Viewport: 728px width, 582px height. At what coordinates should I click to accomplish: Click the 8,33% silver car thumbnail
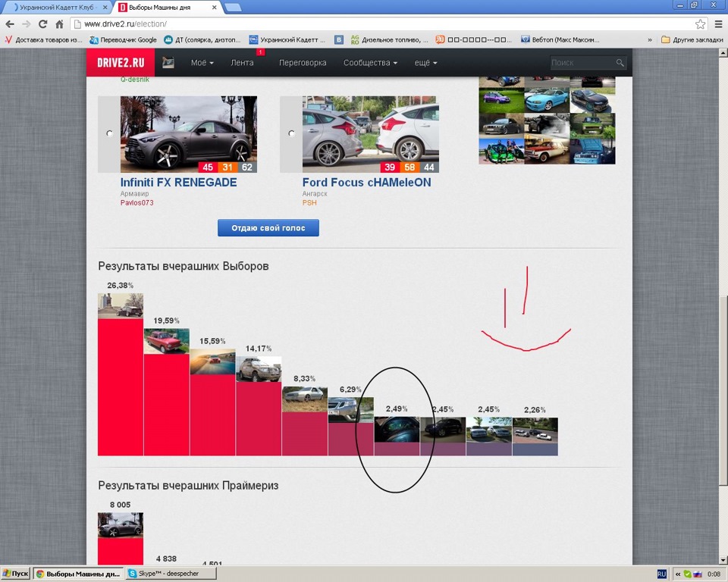tap(305, 399)
